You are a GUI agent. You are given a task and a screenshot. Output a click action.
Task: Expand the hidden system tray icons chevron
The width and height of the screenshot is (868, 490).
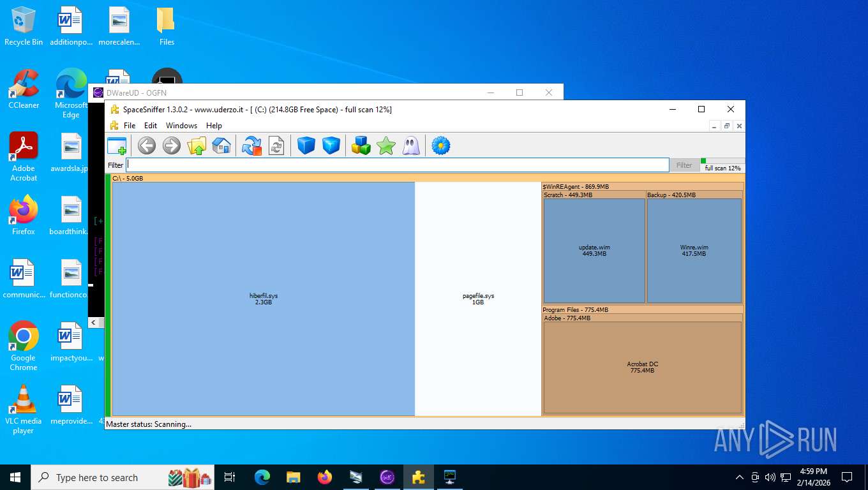(740, 477)
